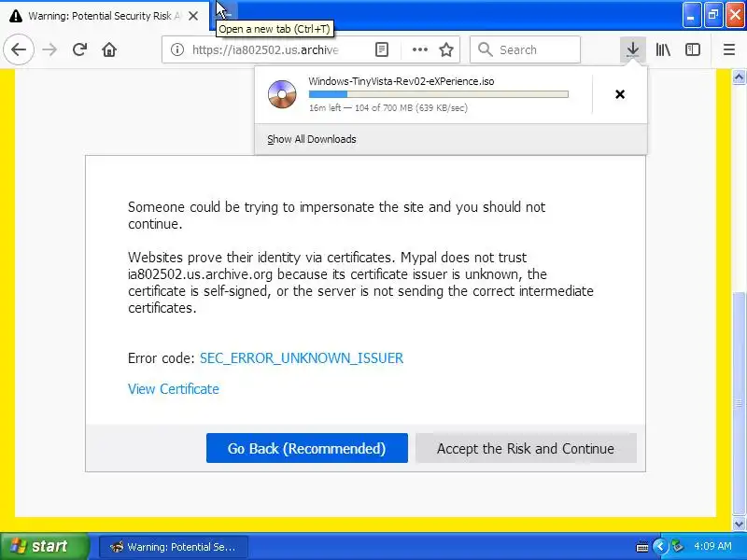Open the SEC_ERROR_UNKNOWN_ISSUER error code link
This screenshot has width=747, height=560.
tap(302, 358)
